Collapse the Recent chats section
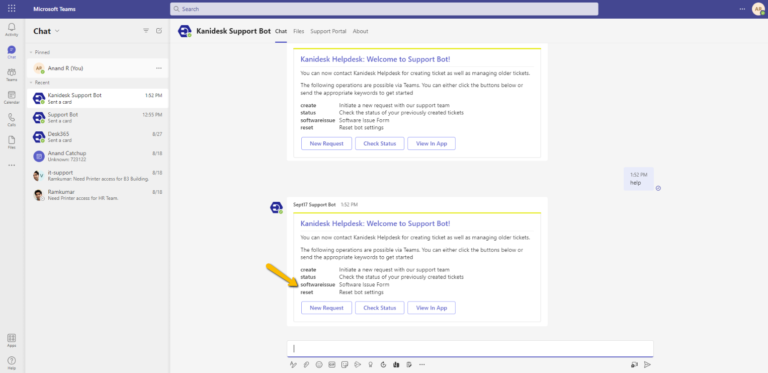The width and height of the screenshot is (768, 373). pyautogui.click(x=40, y=82)
